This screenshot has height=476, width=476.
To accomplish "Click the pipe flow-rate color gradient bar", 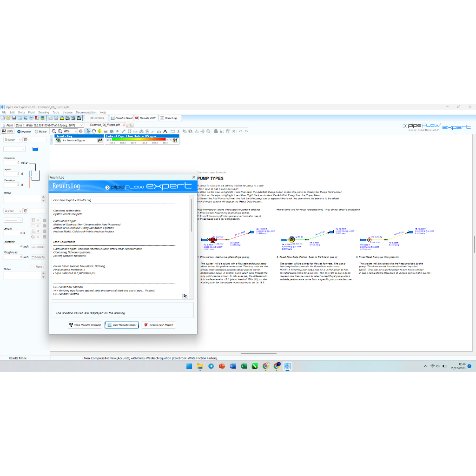I will (x=139, y=139).
